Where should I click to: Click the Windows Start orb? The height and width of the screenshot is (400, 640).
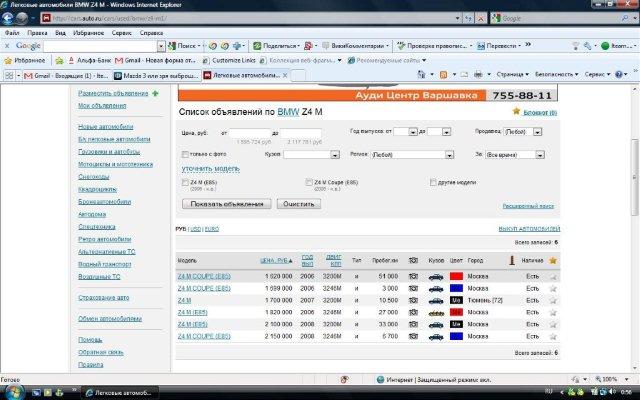[10, 391]
